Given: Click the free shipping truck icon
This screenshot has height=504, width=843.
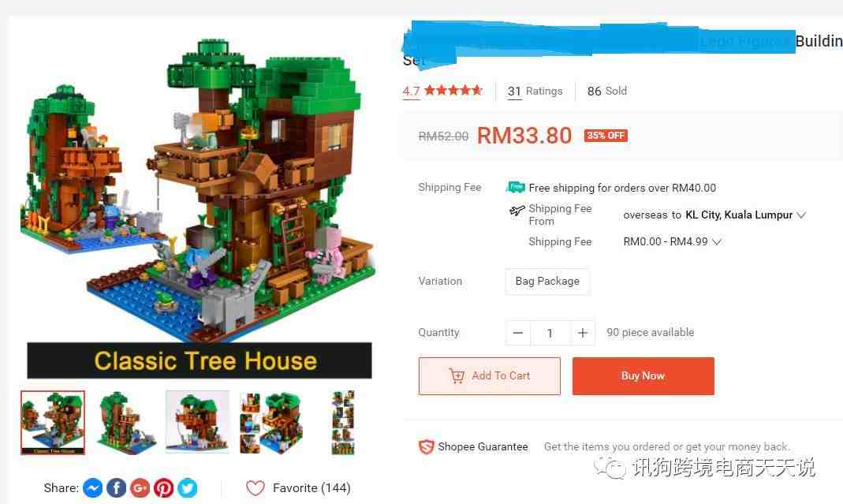Looking at the screenshot, I should point(516,187).
